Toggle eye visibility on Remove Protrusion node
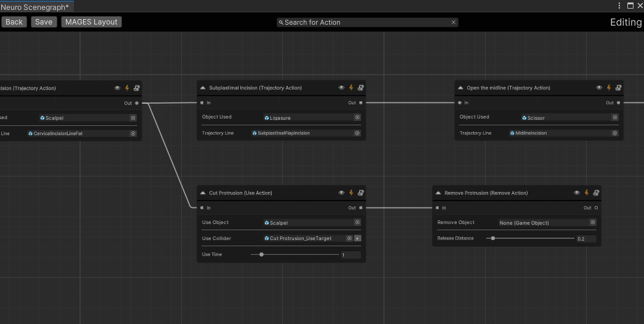This screenshot has width=644, height=324. [x=577, y=193]
